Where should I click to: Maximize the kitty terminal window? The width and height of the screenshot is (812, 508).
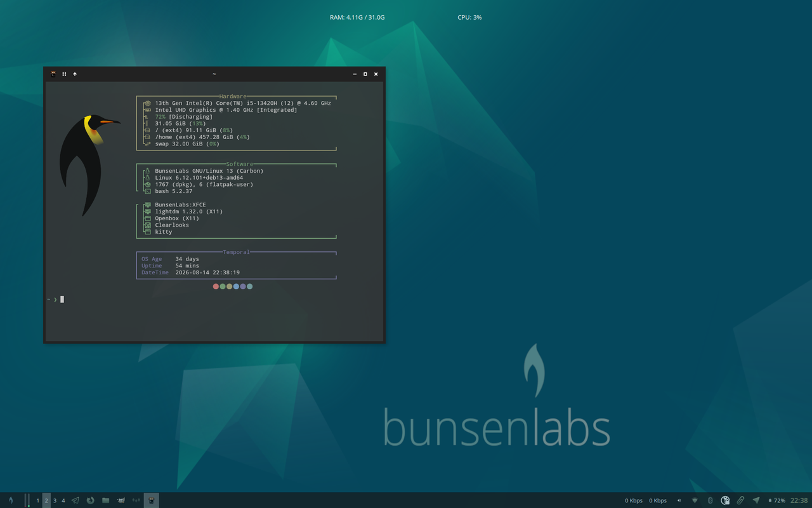pos(365,74)
